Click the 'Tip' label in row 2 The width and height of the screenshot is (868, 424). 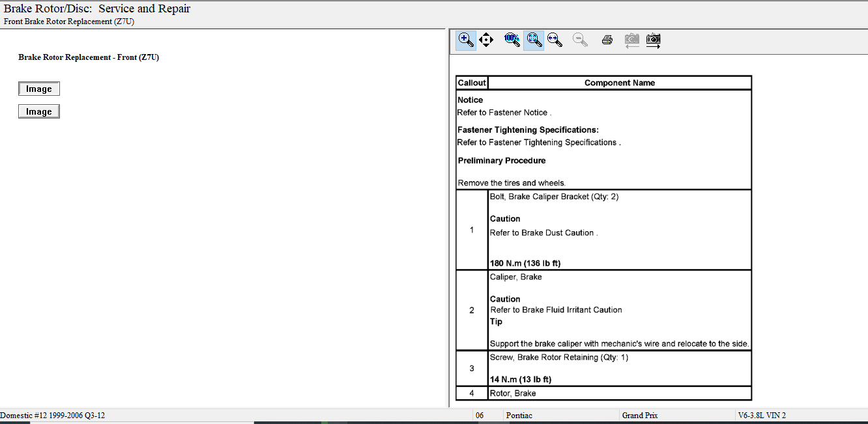click(496, 322)
